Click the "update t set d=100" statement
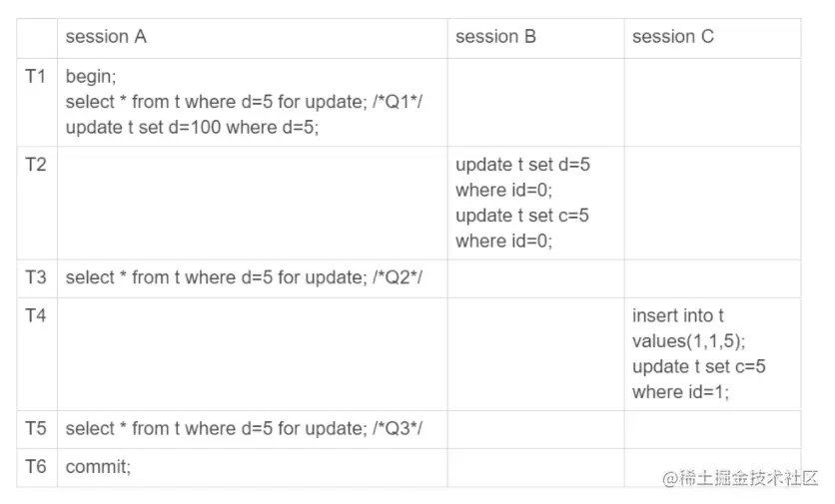Image resolution: width=835 pixels, height=504 pixels. coord(192,128)
